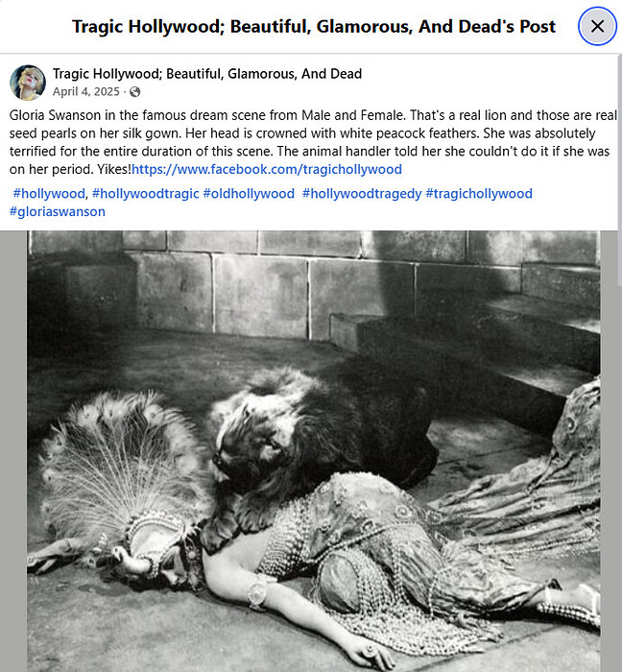
Task: Click the beaded bracelet on her wrist
Action: [258, 592]
